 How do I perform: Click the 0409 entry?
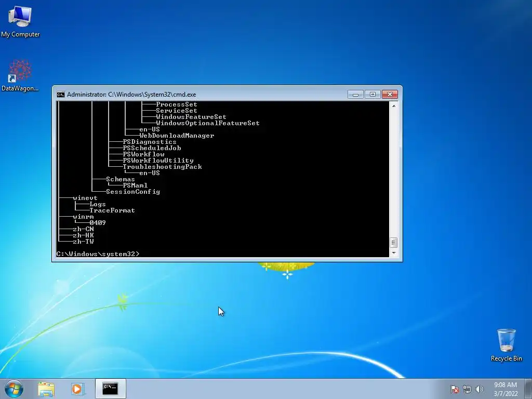[98, 223]
